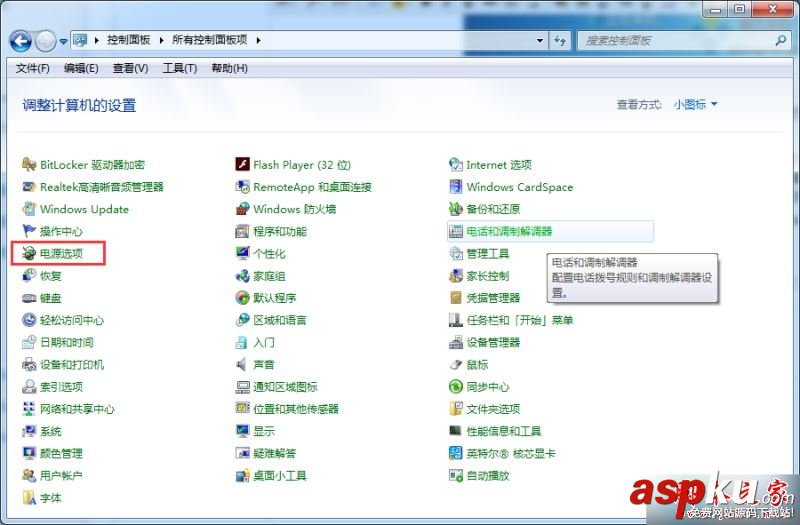Open 桌面小工具 link

coord(280,476)
